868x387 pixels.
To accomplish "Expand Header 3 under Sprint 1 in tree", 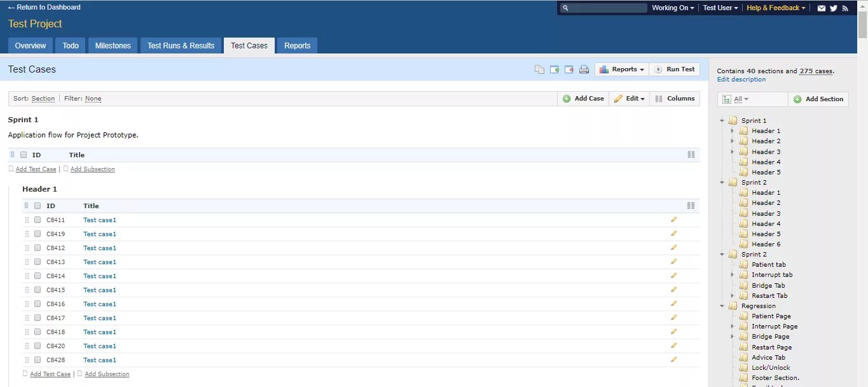I will (x=733, y=151).
